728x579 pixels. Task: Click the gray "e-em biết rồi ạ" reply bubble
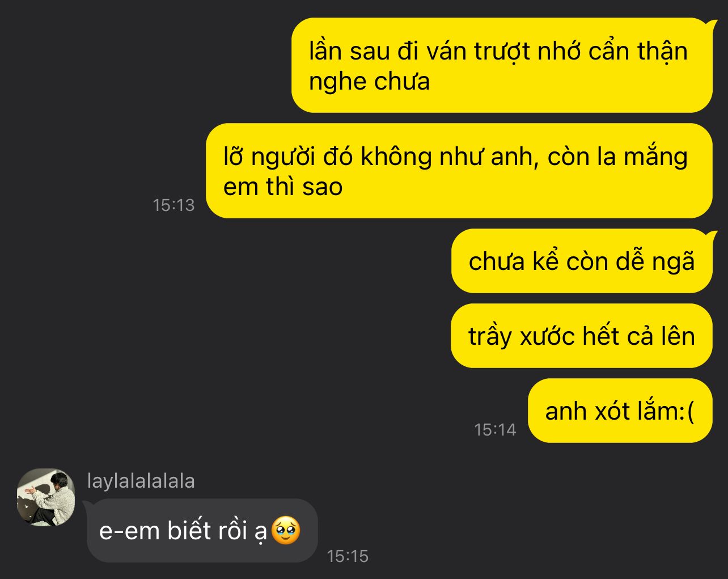coord(202,531)
